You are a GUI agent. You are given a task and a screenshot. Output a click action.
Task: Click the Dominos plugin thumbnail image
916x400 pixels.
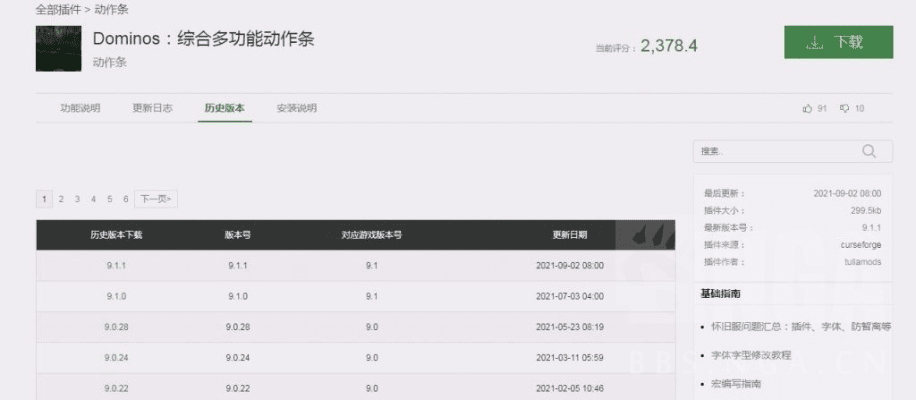click(x=58, y=48)
